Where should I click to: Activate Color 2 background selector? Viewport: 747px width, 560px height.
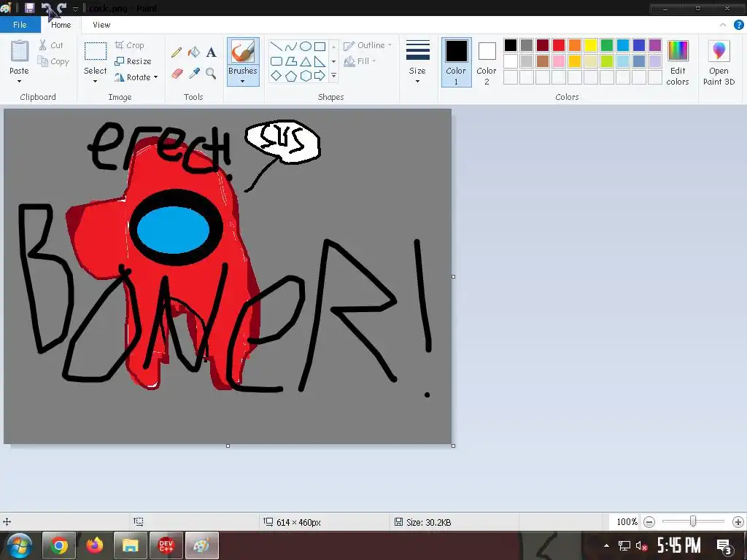(487, 63)
